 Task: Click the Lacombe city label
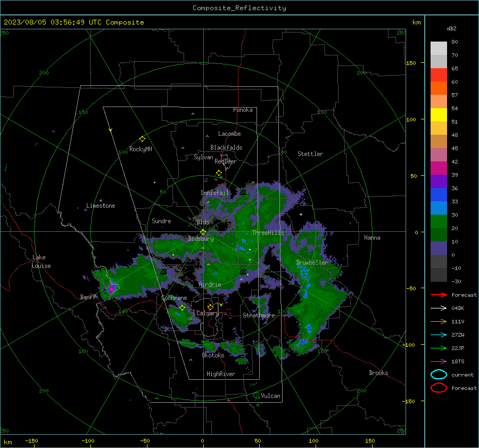[229, 134]
